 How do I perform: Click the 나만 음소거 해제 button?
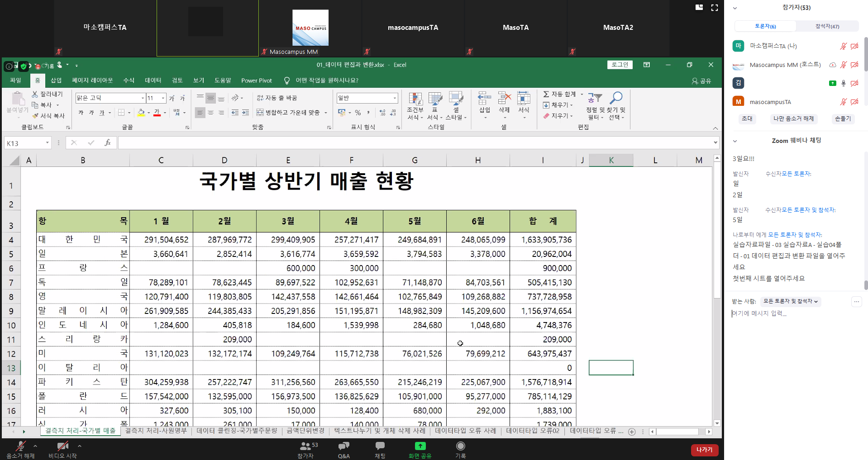click(793, 119)
